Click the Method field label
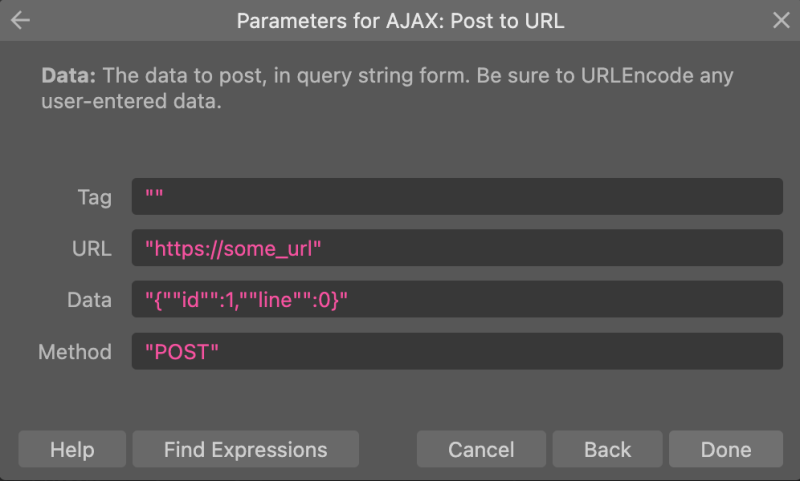Image resolution: width=800 pixels, height=481 pixels. coord(75,352)
